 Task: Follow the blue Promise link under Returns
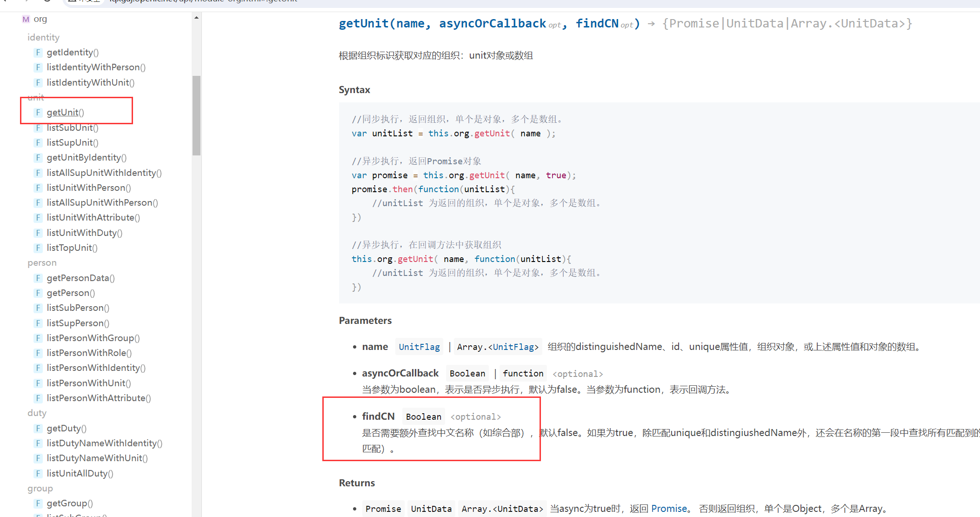pyautogui.click(x=668, y=509)
